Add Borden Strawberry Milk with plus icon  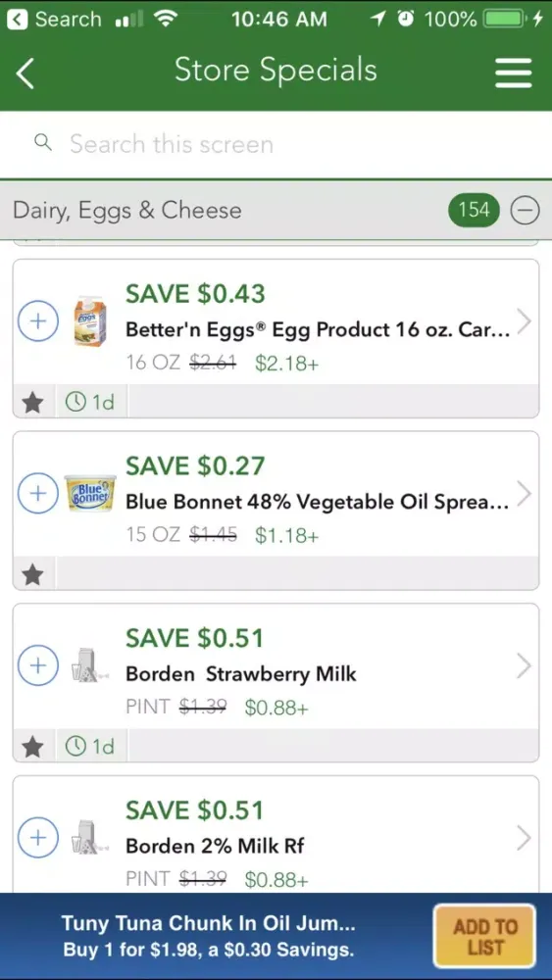pos(38,665)
